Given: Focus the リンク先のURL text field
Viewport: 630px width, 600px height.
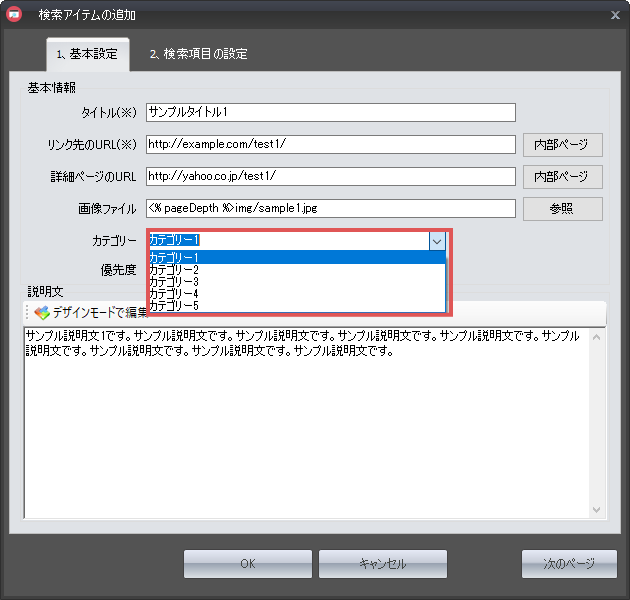Looking at the screenshot, I should click(x=330, y=145).
